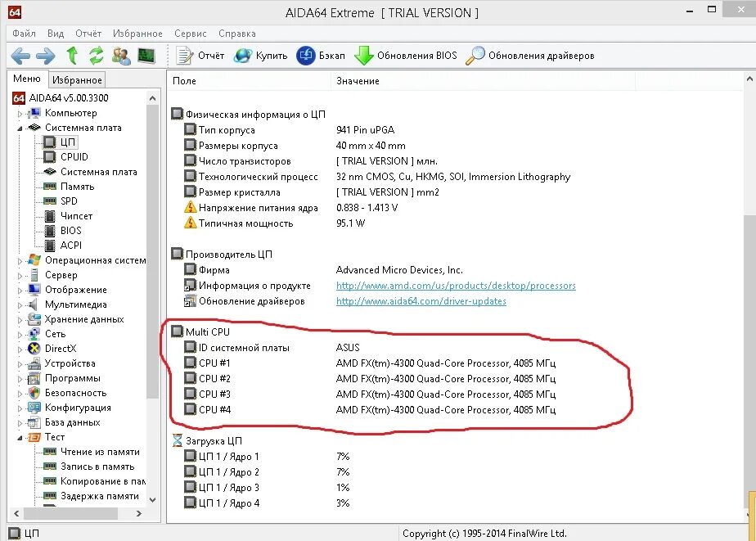Open the Вид menu
Screen dimensions: 756x541
pyautogui.click(x=56, y=34)
